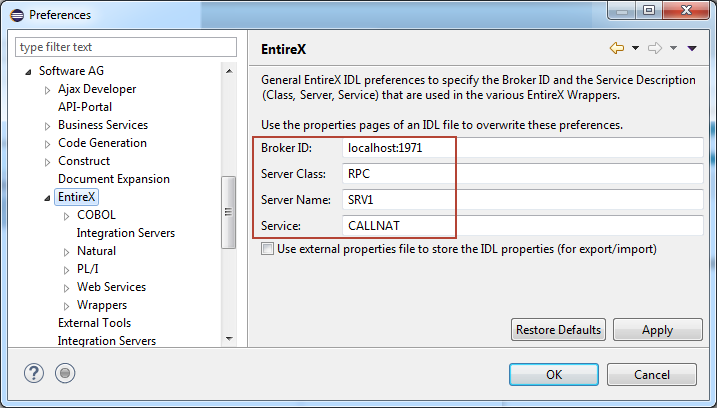Click the back navigation arrow icon
The width and height of the screenshot is (717, 408).
tap(617, 48)
